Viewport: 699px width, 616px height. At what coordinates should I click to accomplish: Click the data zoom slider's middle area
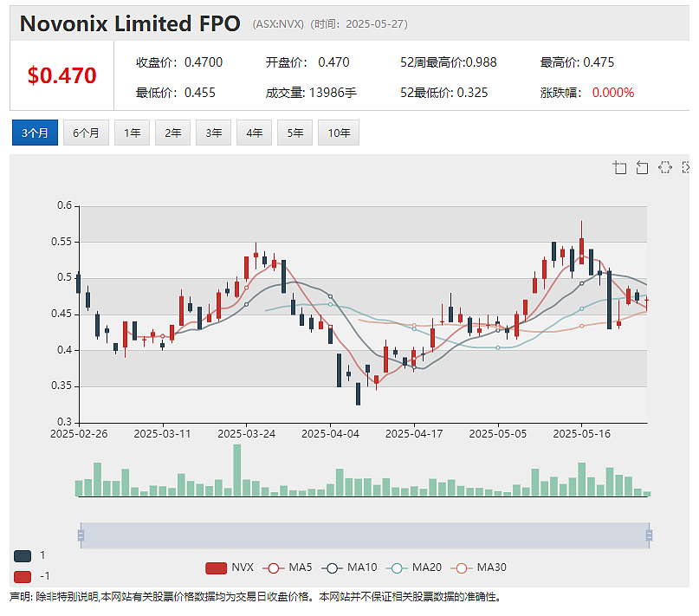click(x=365, y=535)
